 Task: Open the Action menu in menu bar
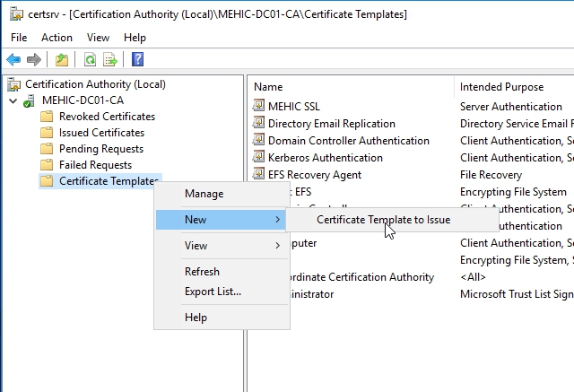click(x=57, y=38)
